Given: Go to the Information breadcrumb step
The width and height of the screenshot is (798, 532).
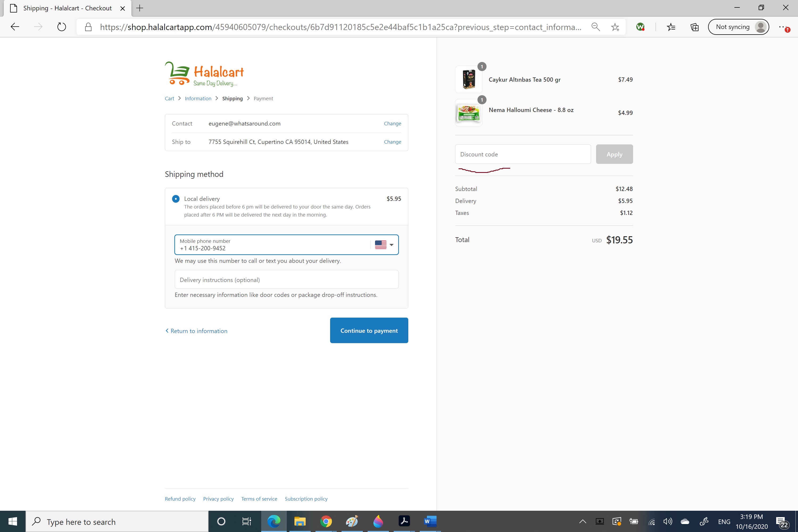Looking at the screenshot, I should [198, 99].
